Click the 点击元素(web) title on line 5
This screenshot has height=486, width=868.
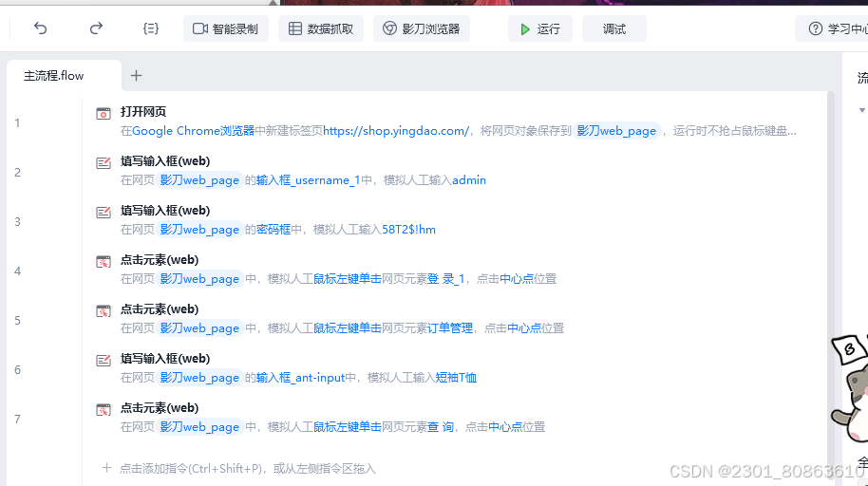[x=160, y=309]
